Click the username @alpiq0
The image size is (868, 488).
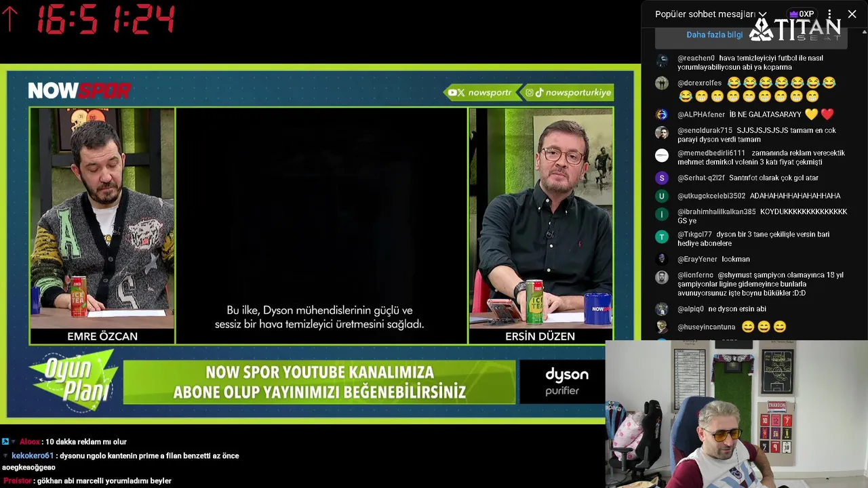690,309
